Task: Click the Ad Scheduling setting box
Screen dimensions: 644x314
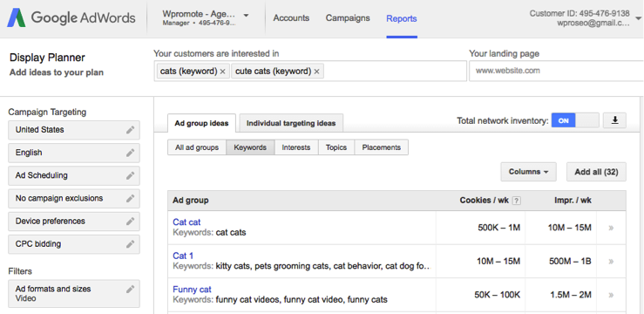Action: [x=74, y=175]
